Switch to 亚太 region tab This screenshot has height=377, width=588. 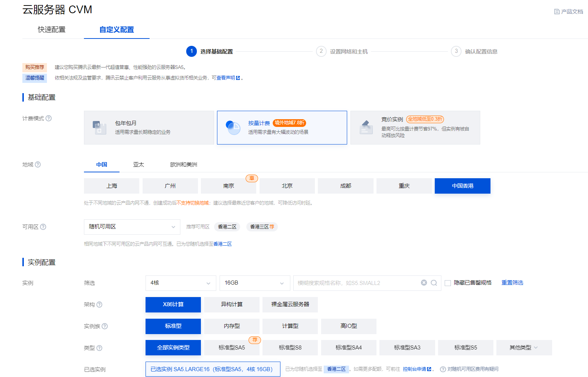tap(139, 165)
